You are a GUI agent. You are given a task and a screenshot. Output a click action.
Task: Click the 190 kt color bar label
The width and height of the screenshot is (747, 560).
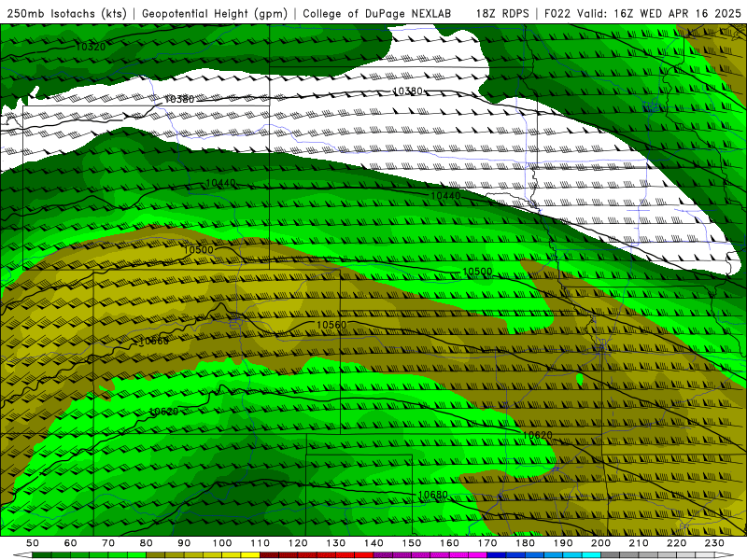(563, 543)
